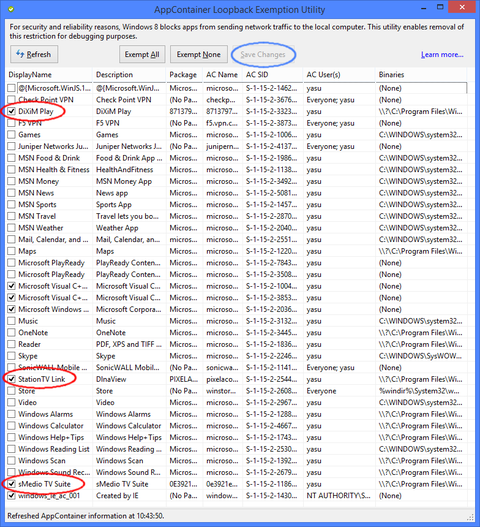Select the Windows Scan row name

click(x=42, y=461)
